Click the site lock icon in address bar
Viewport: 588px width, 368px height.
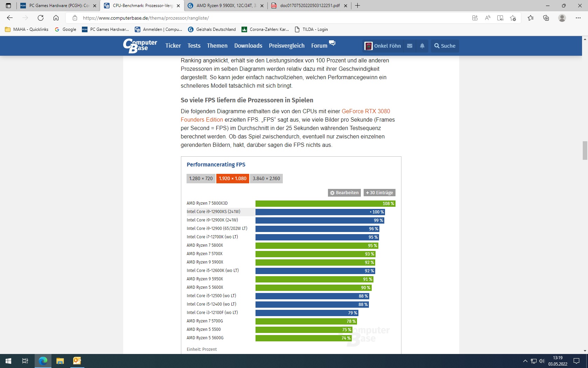tap(75, 18)
